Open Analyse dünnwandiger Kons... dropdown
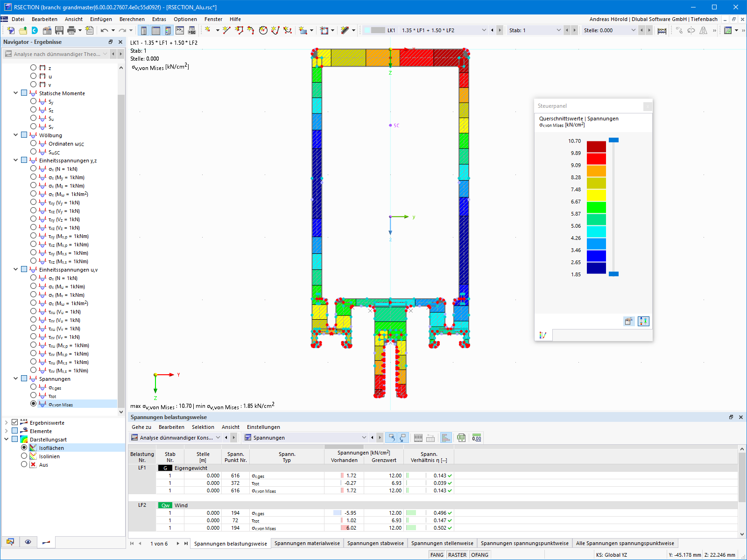The height and width of the screenshot is (560, 747). pyautogui.click(x=218, y=438)
